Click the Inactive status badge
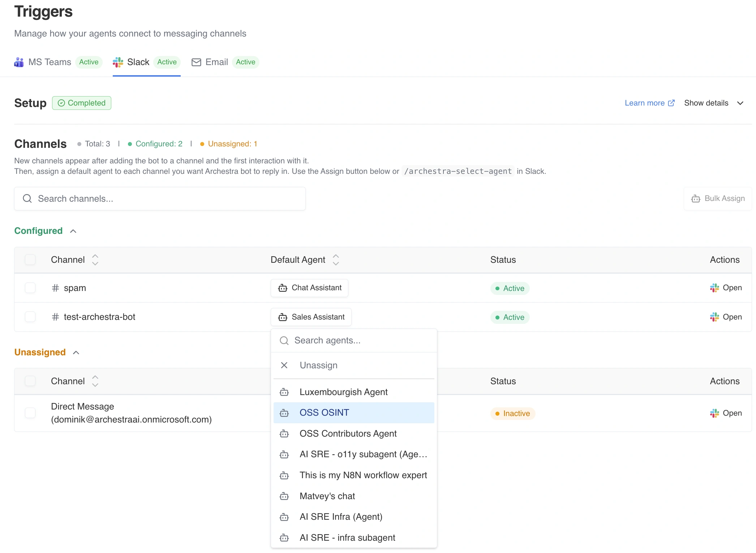The height and width of the screenshot is (553, 756). pyautogui.click(x=512, y=413)
